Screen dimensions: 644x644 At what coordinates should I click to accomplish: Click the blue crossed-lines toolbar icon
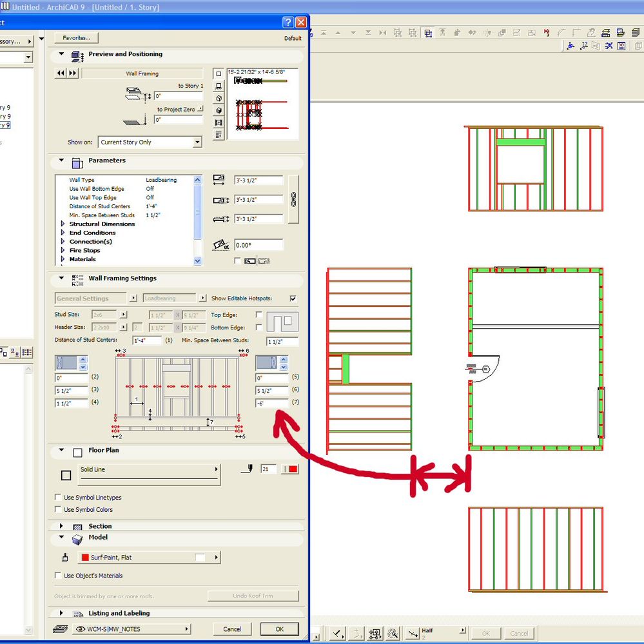point(609,46)
